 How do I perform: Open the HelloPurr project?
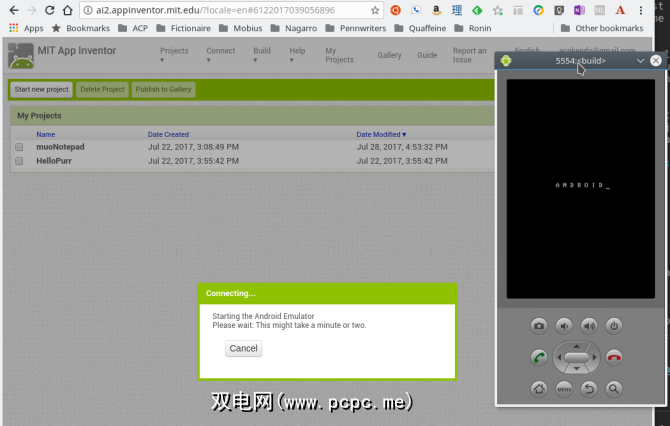tap(54, 161)
